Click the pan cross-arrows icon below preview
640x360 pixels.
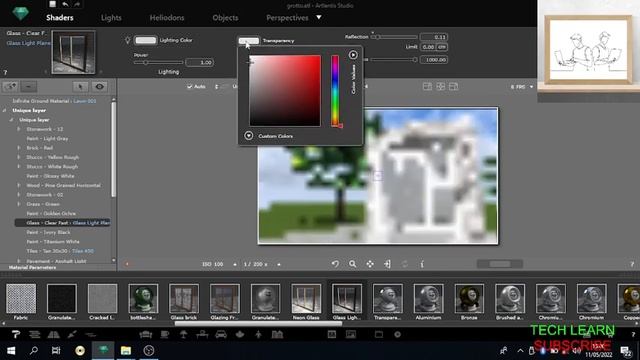point(370,264)
